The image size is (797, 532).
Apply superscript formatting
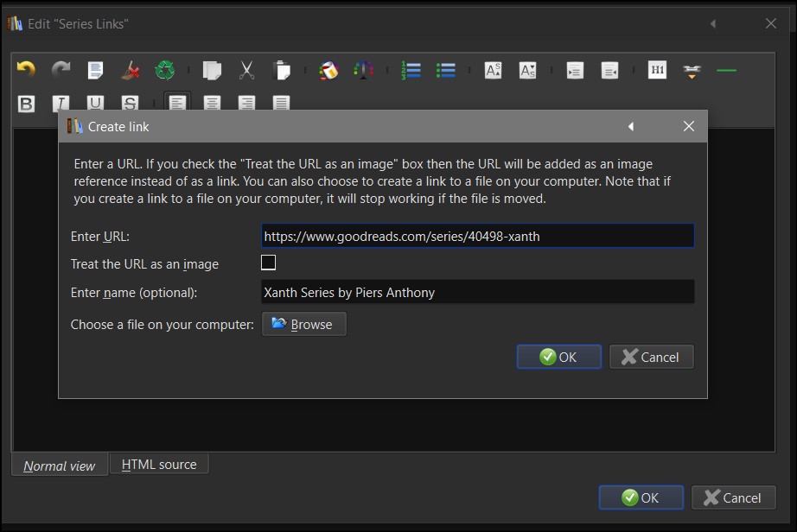493,70
